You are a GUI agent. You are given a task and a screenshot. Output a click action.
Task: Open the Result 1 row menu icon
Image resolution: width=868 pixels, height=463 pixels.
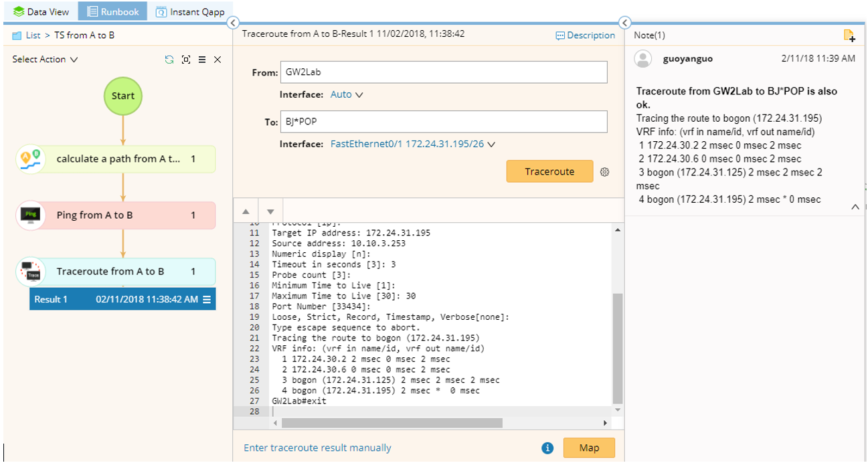tap(207, 299)
